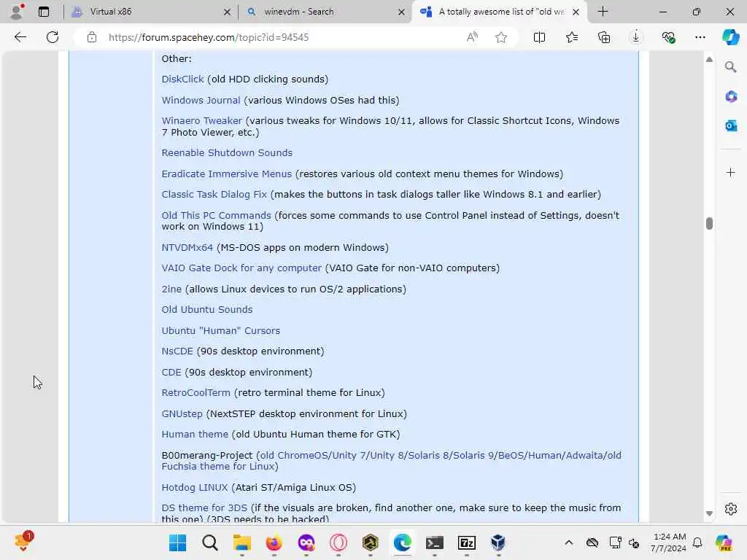Open the Windows Start menu
Image resolution: width=747 pixels, height=560 pixels.
pos(178,542)
